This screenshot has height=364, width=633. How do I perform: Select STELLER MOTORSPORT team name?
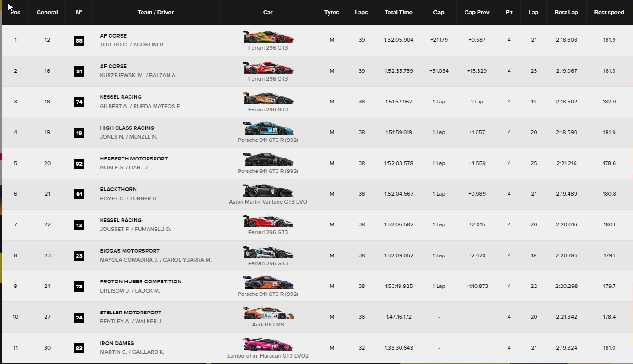click(x=130, y=313)
